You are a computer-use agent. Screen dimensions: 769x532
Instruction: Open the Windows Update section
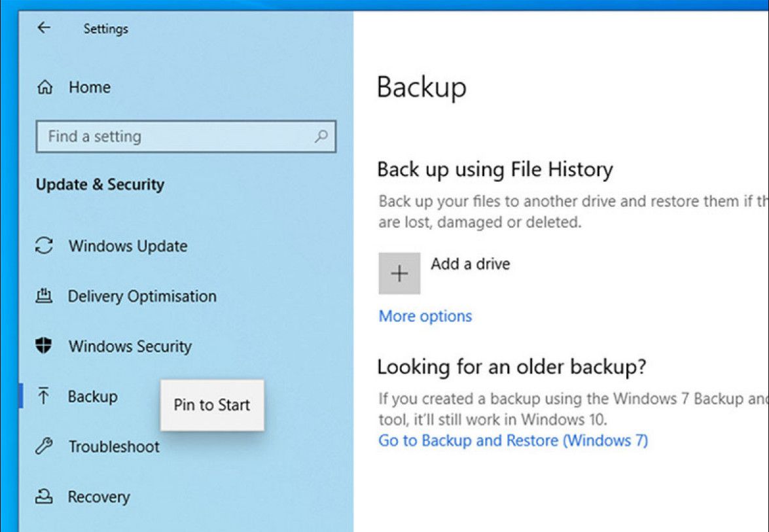pos(128,245)
